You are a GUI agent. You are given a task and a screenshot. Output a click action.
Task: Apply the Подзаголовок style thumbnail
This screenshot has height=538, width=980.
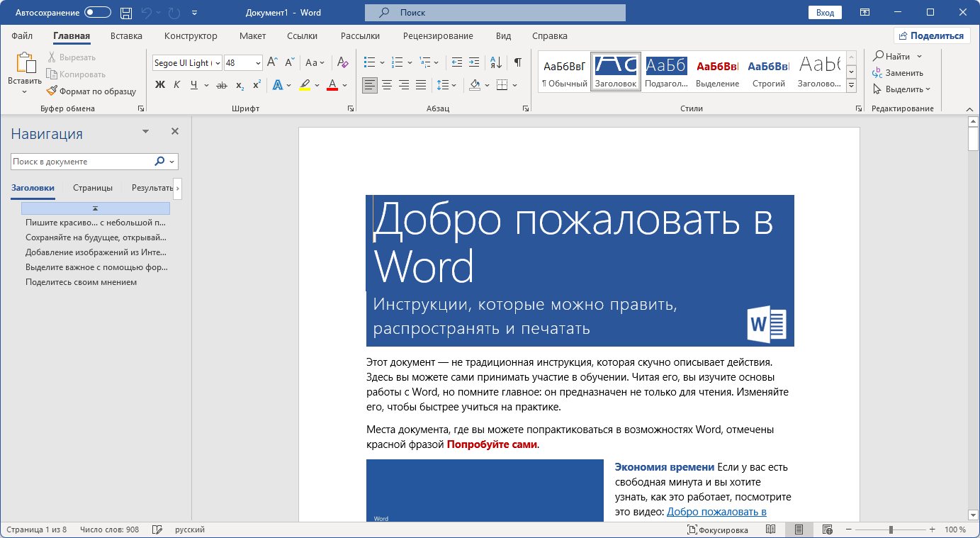click(x=666, y=72)
